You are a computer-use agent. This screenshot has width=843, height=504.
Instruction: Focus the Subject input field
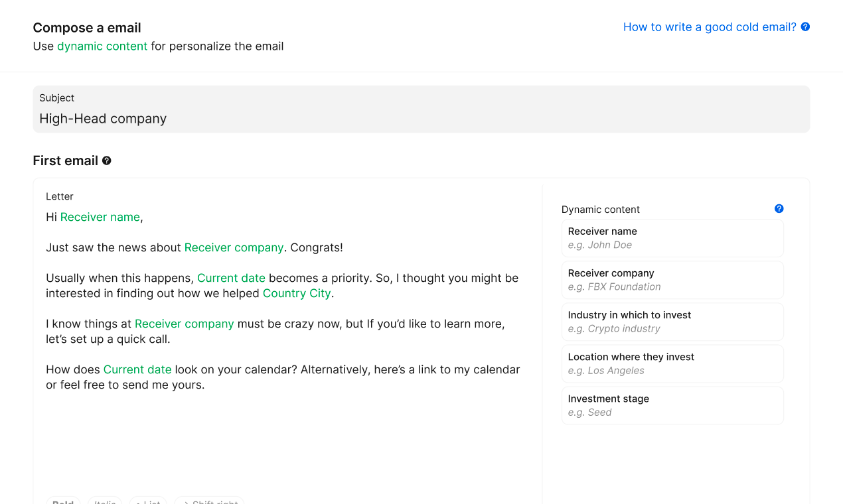(421, 109)
